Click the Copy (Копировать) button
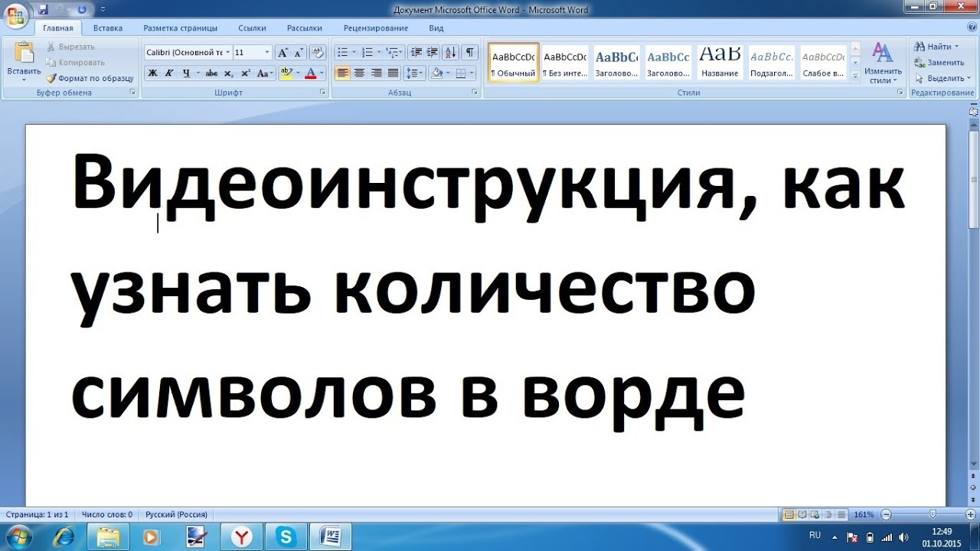980x551 pixels. point(75,63)
